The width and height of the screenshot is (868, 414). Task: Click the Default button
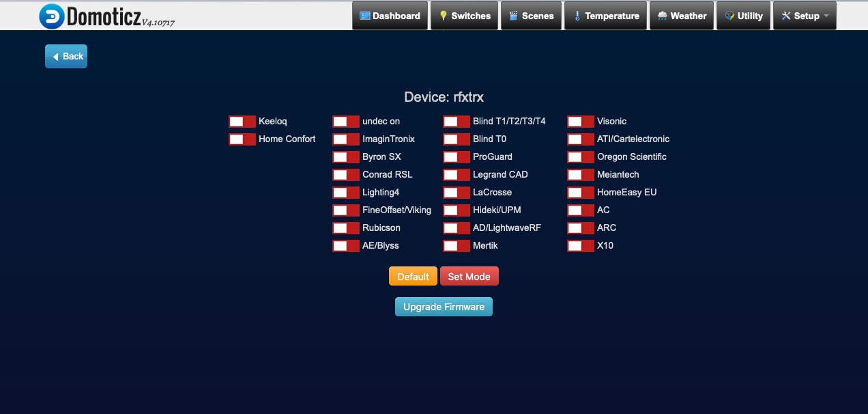click(413, 276)
